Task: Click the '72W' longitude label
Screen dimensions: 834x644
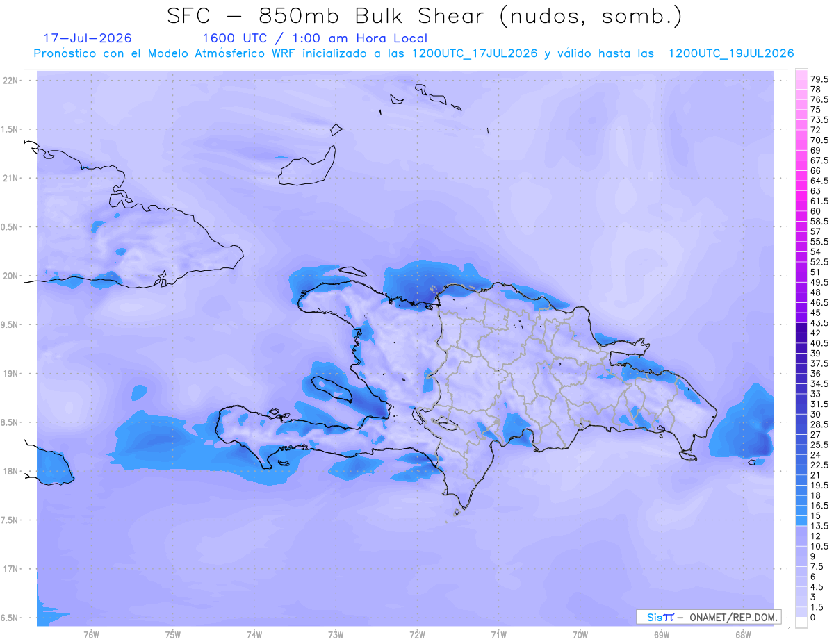Action: pos(417,634)
